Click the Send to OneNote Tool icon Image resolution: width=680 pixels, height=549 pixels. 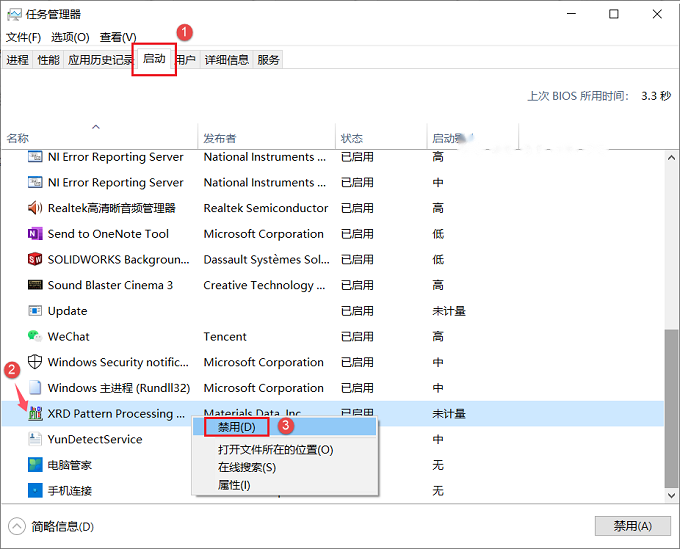(35, 234)
